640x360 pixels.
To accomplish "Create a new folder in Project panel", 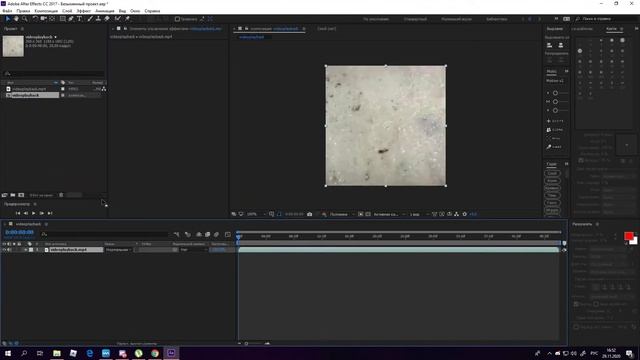I will 13,195.
